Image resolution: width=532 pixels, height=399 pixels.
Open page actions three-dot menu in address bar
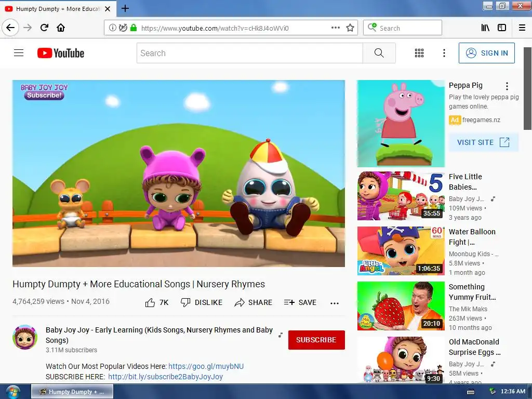coord(335,28)
